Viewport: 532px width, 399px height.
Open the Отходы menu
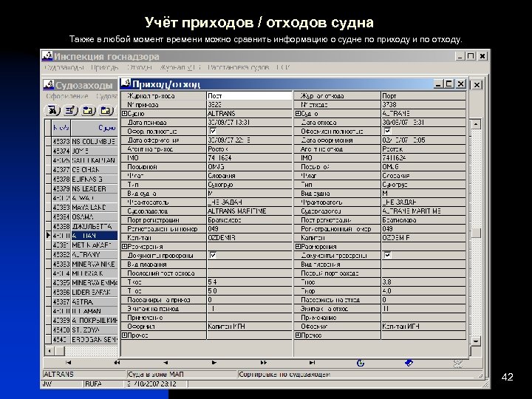point(140,67)
